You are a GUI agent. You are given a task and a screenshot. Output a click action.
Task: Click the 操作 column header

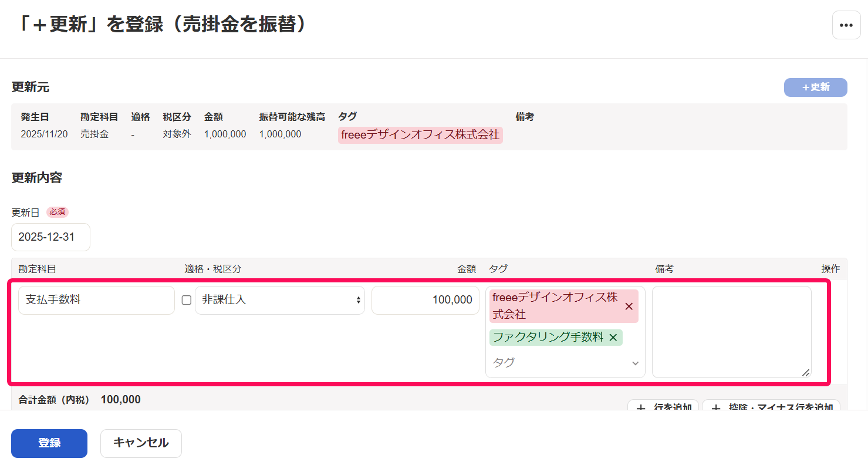point(830,269)
